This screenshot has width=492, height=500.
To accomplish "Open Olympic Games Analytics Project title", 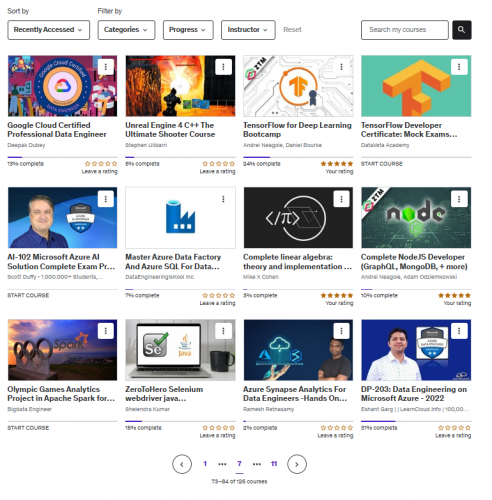I will (x=61, y=394).
